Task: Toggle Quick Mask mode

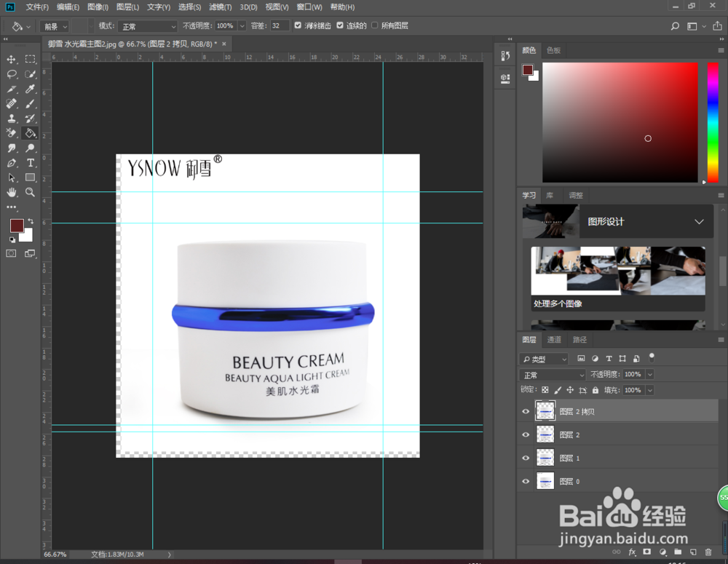Action: pos(11,253)
